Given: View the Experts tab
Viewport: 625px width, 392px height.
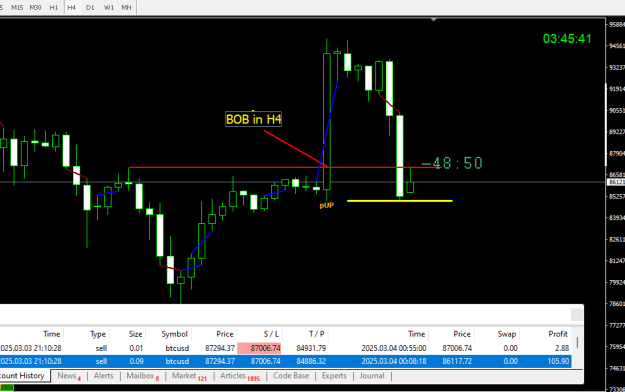Looking at the screenshot, I should point(334,376).
